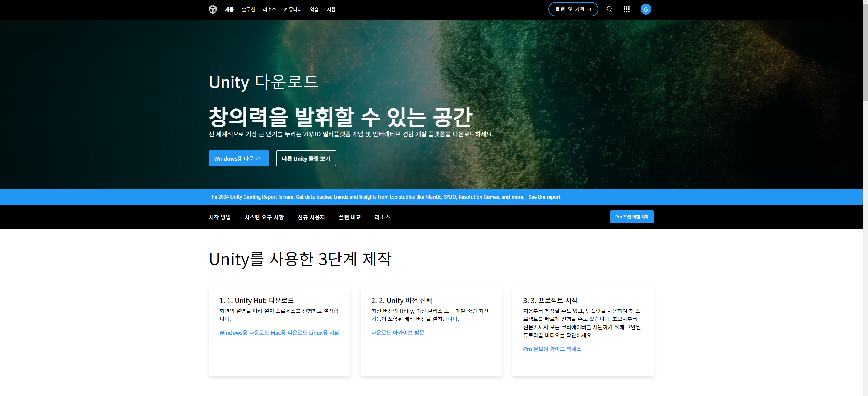The height and width of the screenshot is (396, 868).
Task: Click 다운로드 아카이브 방문 link
Action: coord(397,332)
